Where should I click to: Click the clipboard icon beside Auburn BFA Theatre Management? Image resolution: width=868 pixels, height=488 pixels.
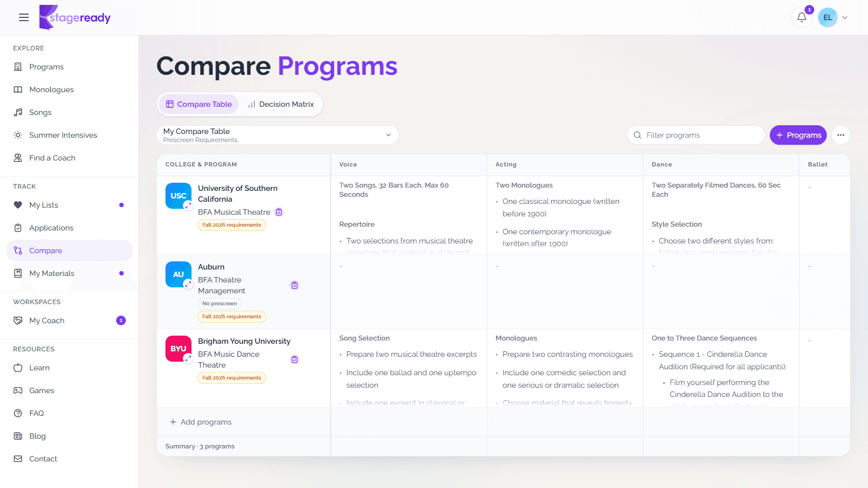click(295, 285)
